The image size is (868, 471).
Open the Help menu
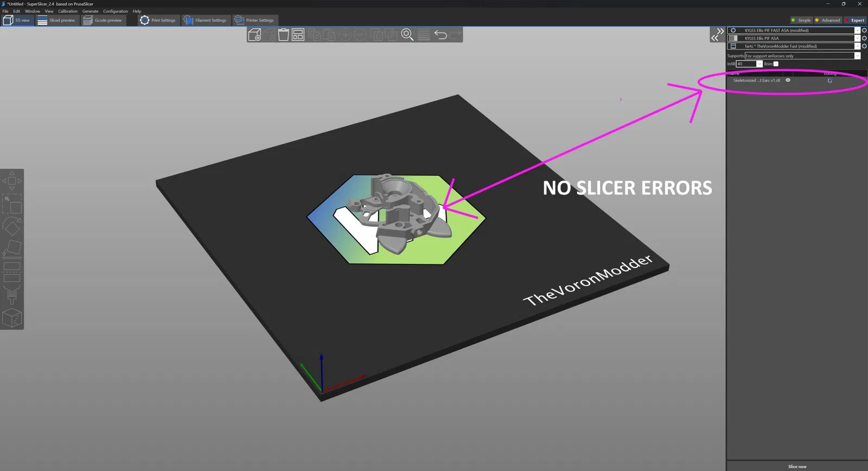coord(137,11)
